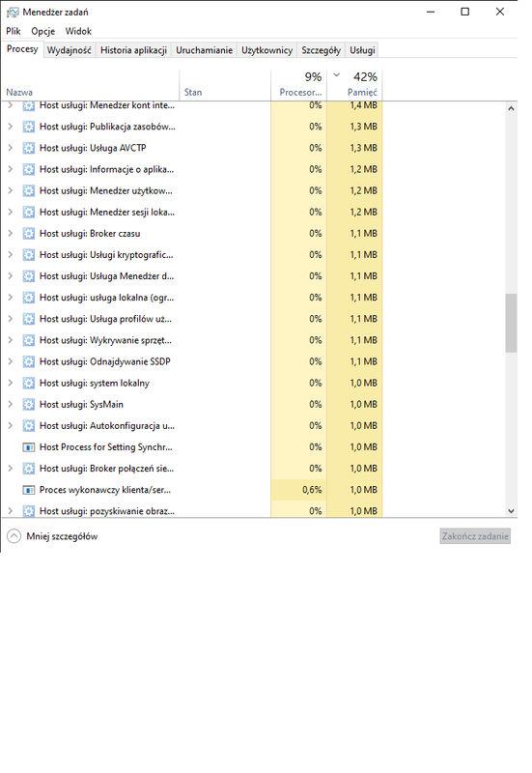Click gear icon next to system lokalny

(x=29, y=383)
